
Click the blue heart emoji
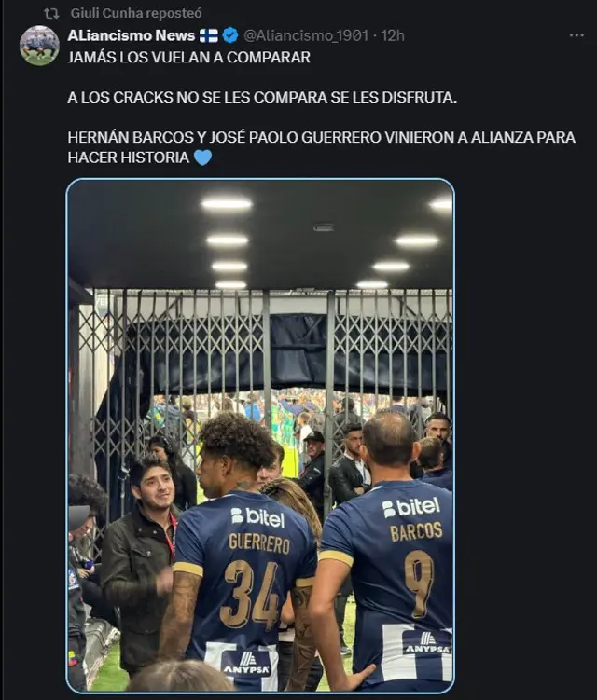point(202,158)
